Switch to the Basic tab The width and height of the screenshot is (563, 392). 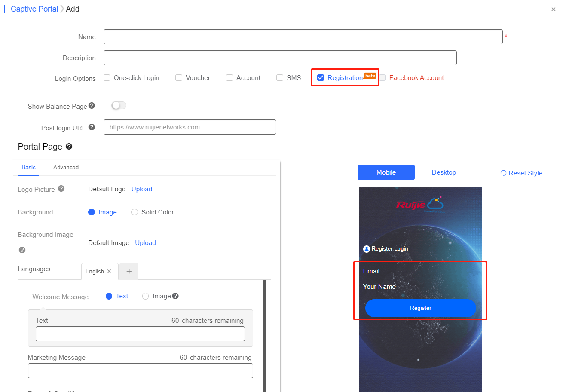28,168
